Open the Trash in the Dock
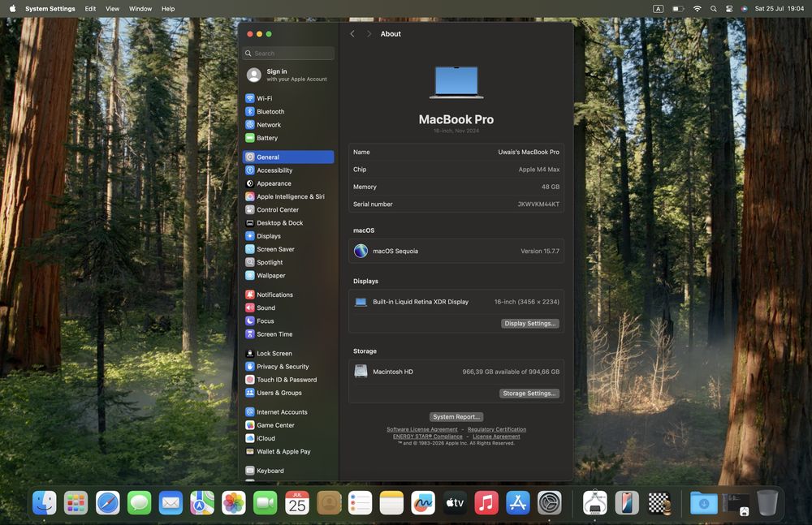 pos(767,503)
